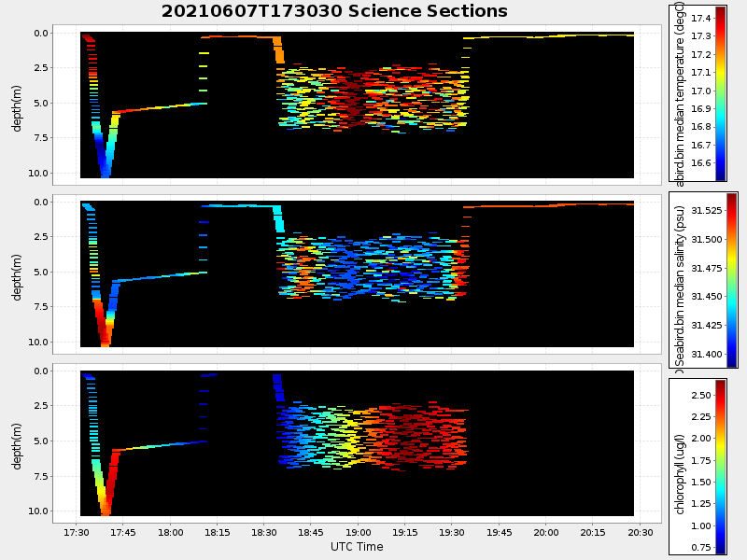The width and height of the screenshot is (747, 560).
Task: Click the 19:15 time tick label
Action: [405, 532]
